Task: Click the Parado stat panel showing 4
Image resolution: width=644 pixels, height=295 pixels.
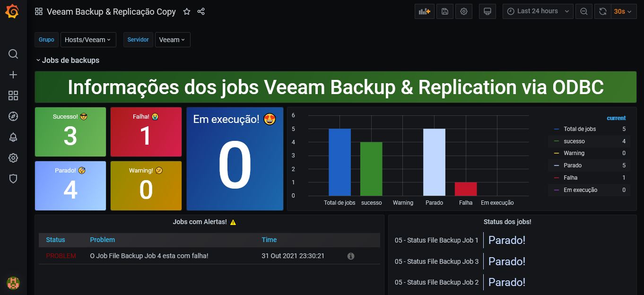Action: tap(70, 186)
